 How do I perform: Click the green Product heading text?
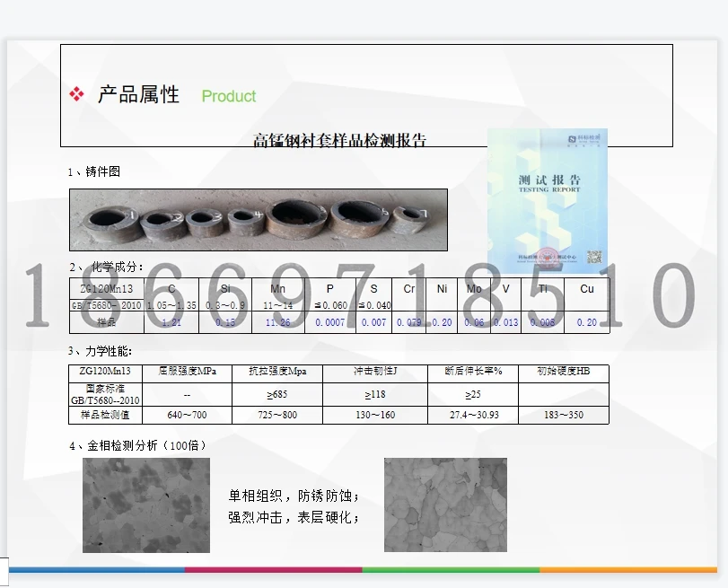point(228,96)
